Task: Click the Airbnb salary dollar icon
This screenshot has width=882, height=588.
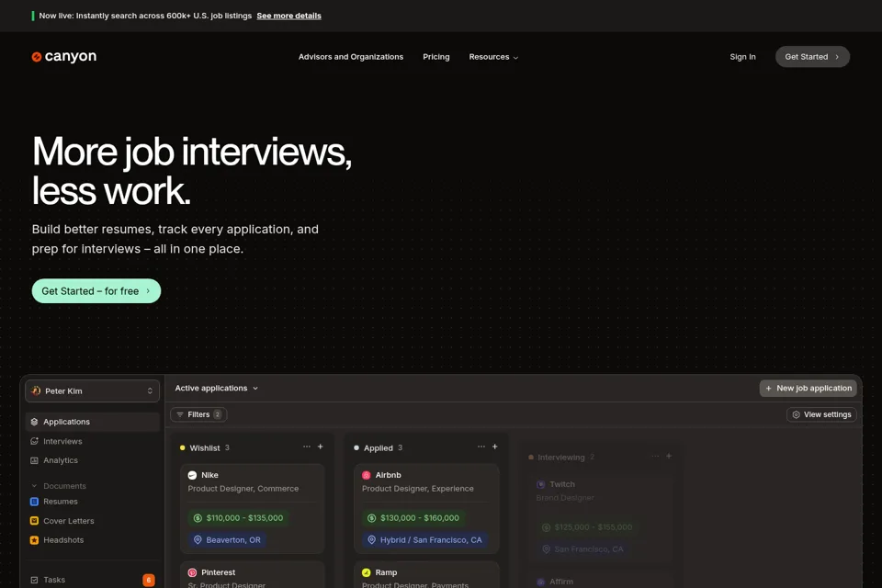Action: coord(371,517)
